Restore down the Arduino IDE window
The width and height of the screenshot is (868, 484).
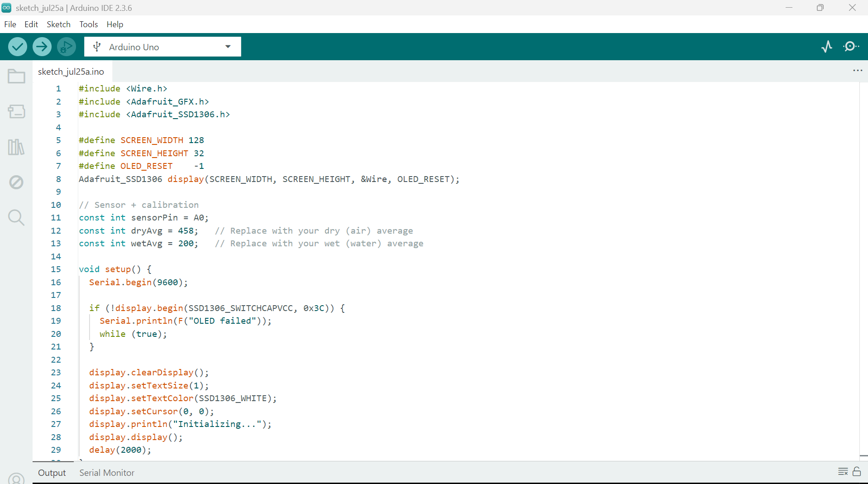[820, 8]
